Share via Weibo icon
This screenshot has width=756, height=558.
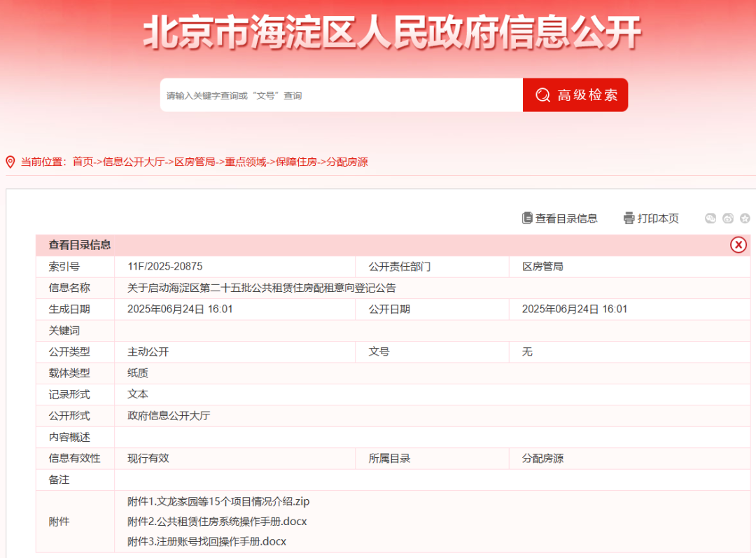pyautogui.click(x=728, y=218)
